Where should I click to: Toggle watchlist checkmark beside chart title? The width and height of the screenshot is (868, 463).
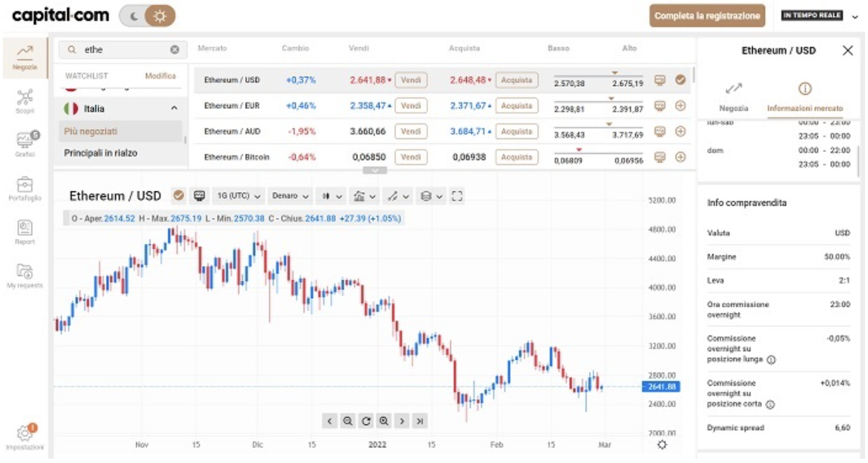point(179,196)
